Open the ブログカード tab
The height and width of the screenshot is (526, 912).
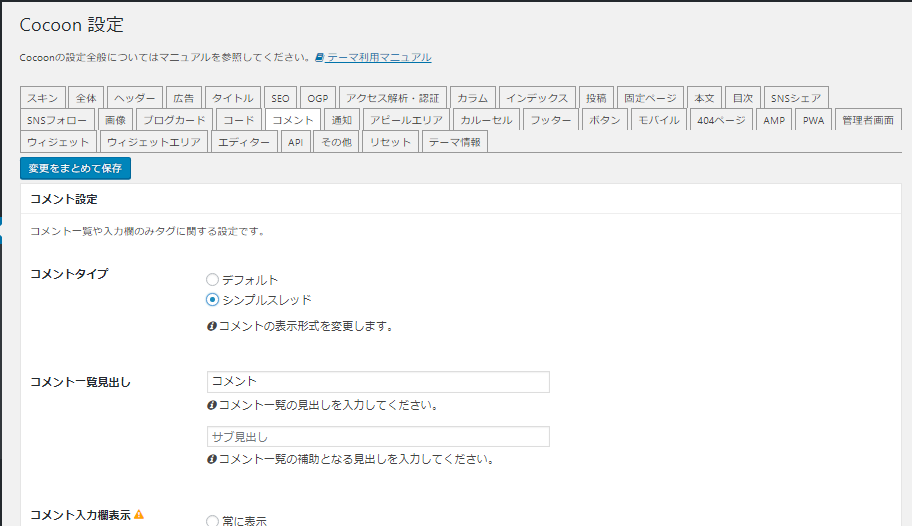(x=173, y=120)
